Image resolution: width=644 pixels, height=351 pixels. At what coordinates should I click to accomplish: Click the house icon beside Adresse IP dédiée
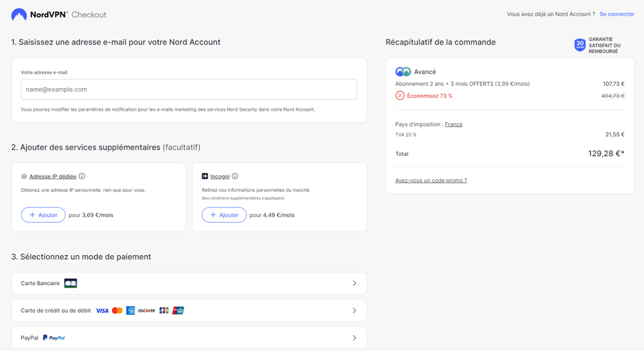24,176
